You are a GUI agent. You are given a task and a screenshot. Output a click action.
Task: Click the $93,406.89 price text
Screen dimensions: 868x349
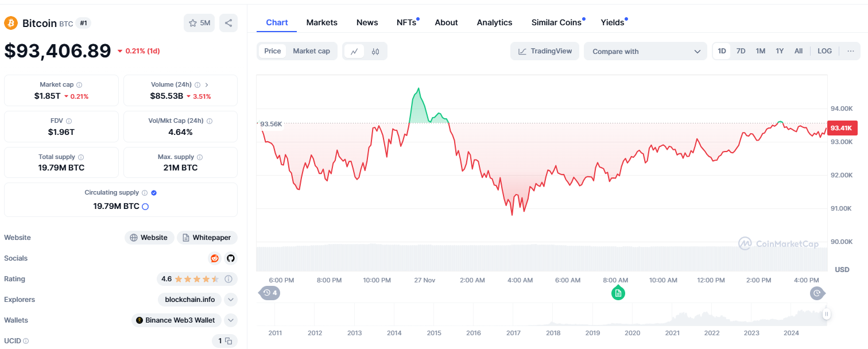coord(57,51)
